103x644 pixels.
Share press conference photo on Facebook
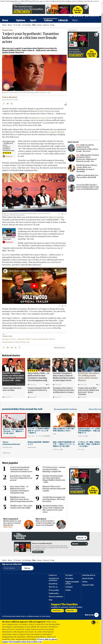[60, 214]
